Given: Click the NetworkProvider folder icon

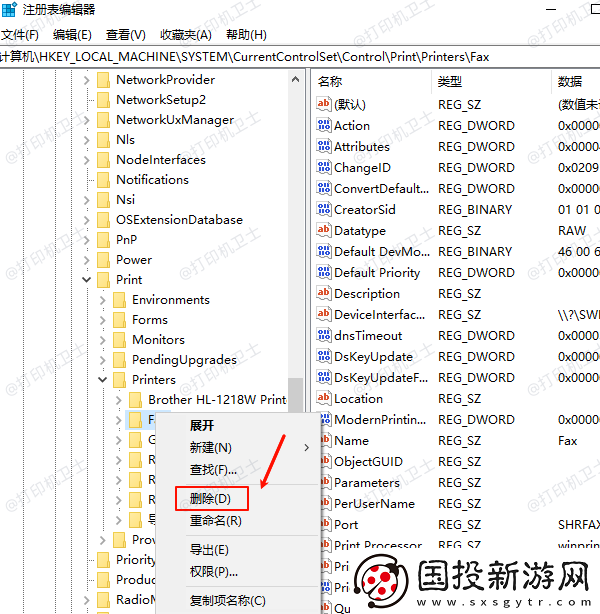Looking at the screenshot, I should 103,80.
